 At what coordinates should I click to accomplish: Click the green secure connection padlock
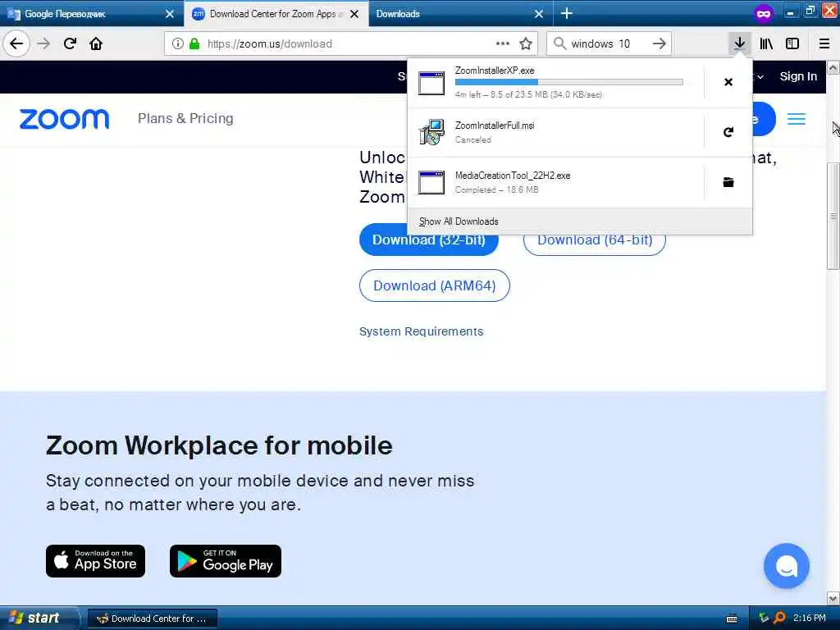(x=194, y=43)
